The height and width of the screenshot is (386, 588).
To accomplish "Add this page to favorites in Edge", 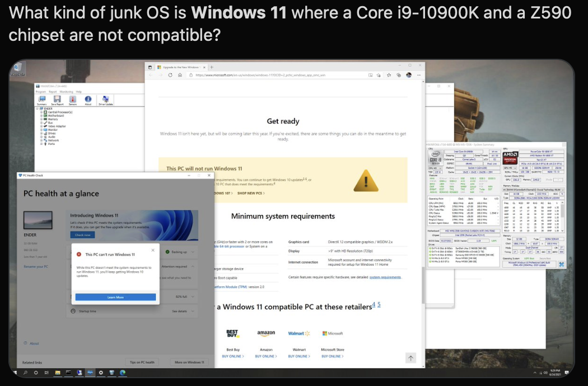I will click(x=379, y=75).
